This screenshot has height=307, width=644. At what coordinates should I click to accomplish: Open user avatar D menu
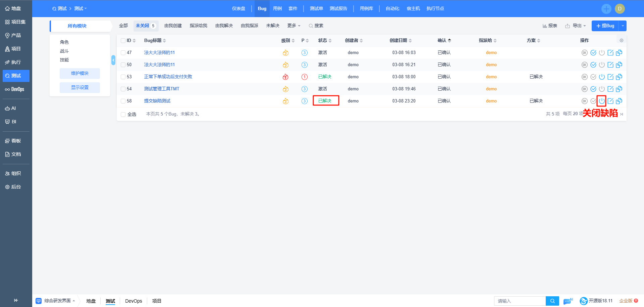click(x=620, y=9)
